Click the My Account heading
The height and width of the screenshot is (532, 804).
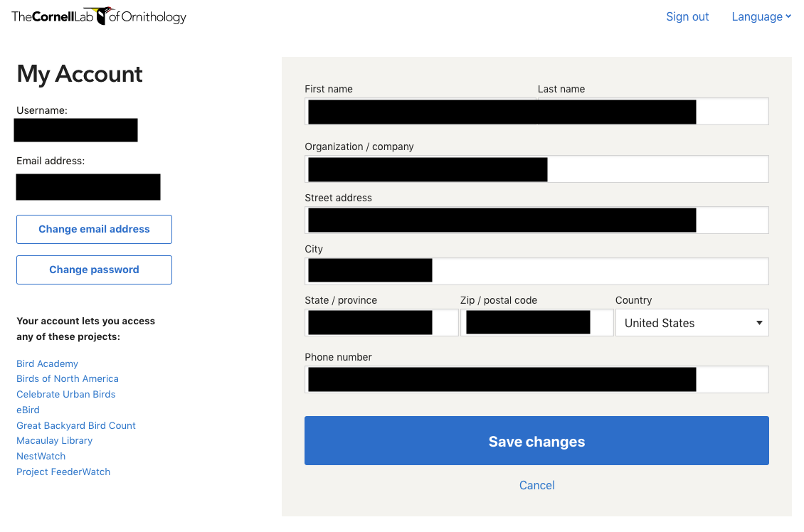pos(80,74)
